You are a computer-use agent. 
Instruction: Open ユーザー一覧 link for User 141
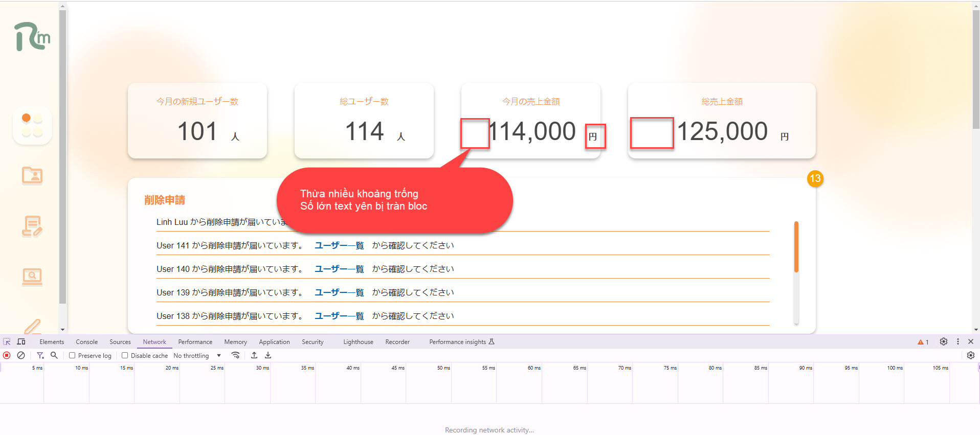point(339,246)
